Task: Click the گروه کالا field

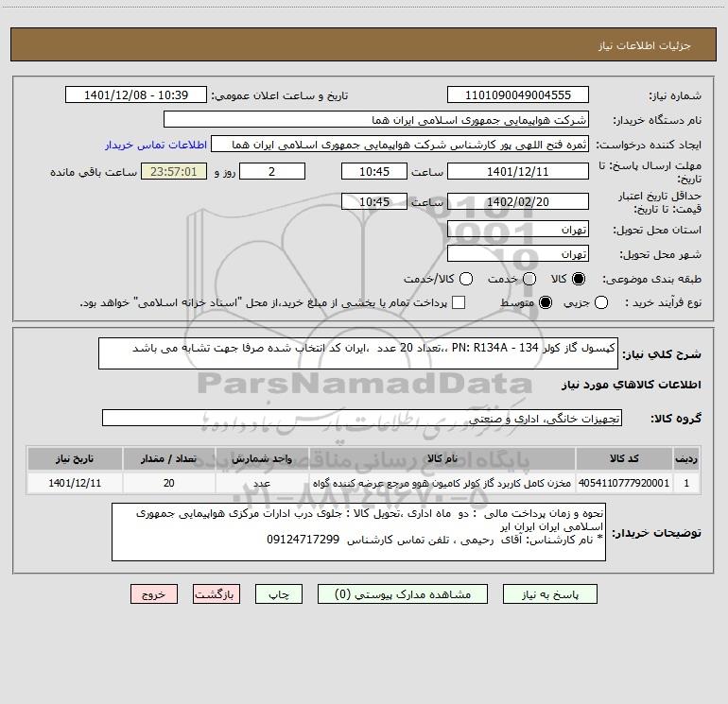Action: pos(362,418)
